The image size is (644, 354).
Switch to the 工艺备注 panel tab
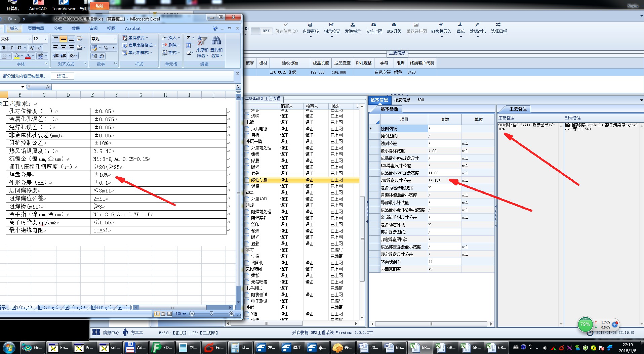pos(518,109)
